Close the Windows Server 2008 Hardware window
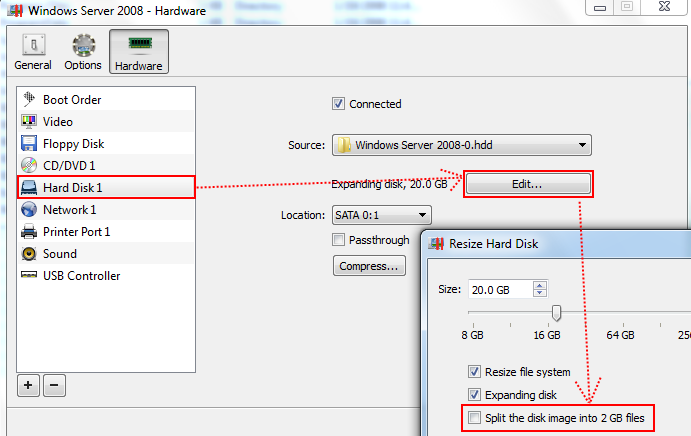691x436 pixels. [664, 7]
